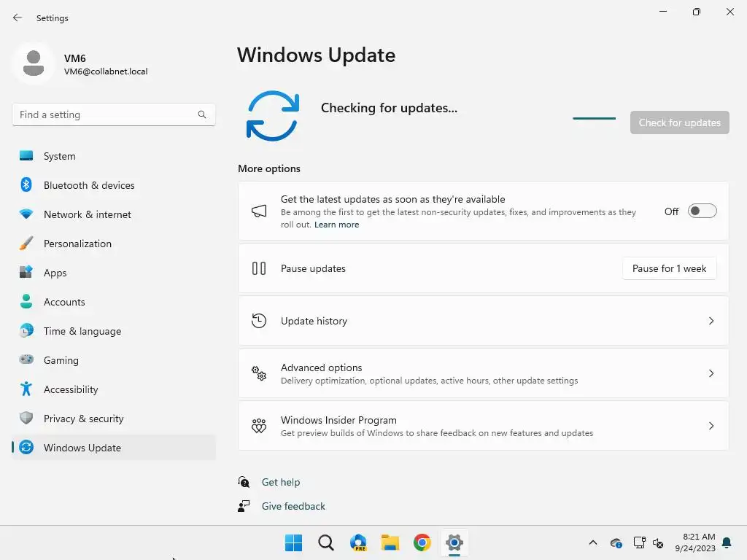Select Windows Update in the sidebar
Viewport: 747px width, 560px height.
(114, 448)
